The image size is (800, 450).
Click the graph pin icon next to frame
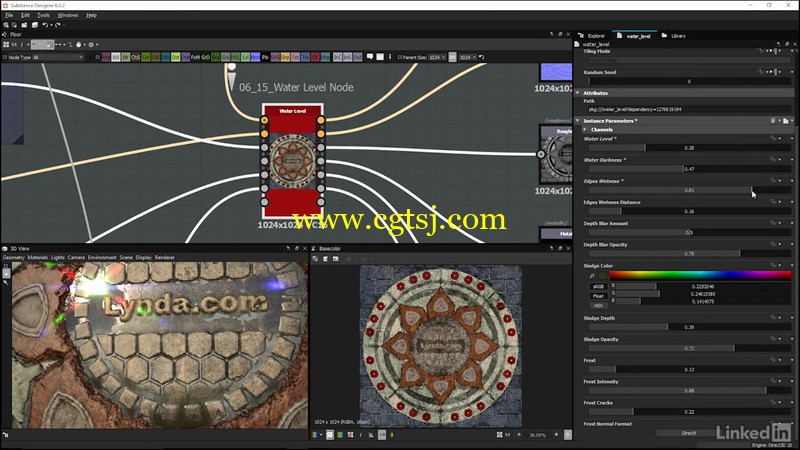[x=390, y=57]
